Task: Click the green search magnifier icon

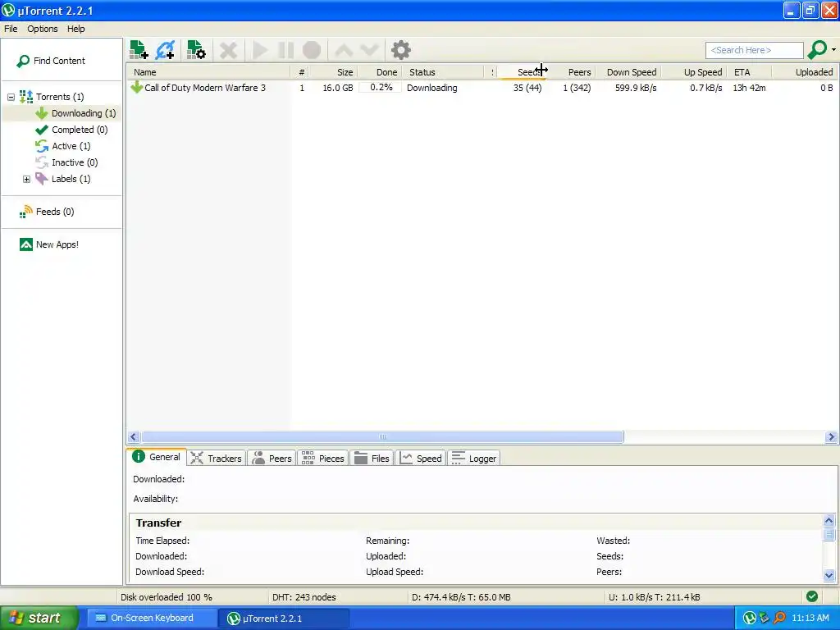Action: point(817,50)
